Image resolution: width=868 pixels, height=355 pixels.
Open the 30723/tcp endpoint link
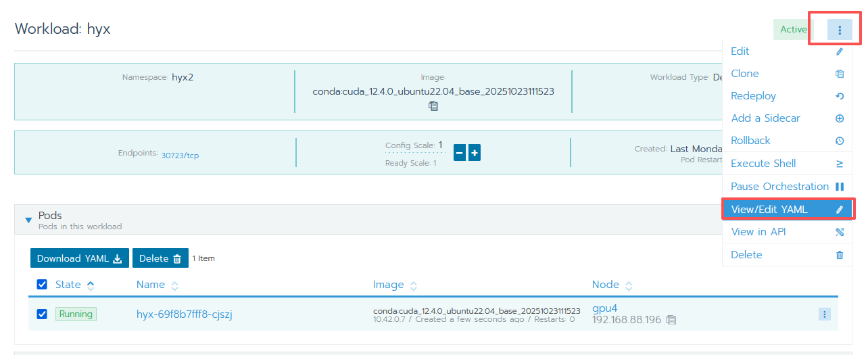tap(180, 156)
